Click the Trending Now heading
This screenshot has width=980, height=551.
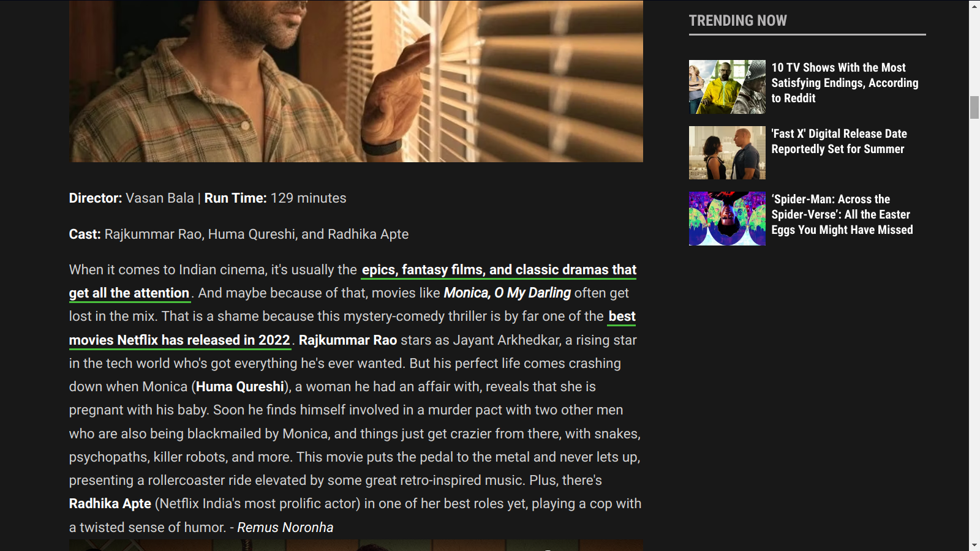(x=738, y=21)
